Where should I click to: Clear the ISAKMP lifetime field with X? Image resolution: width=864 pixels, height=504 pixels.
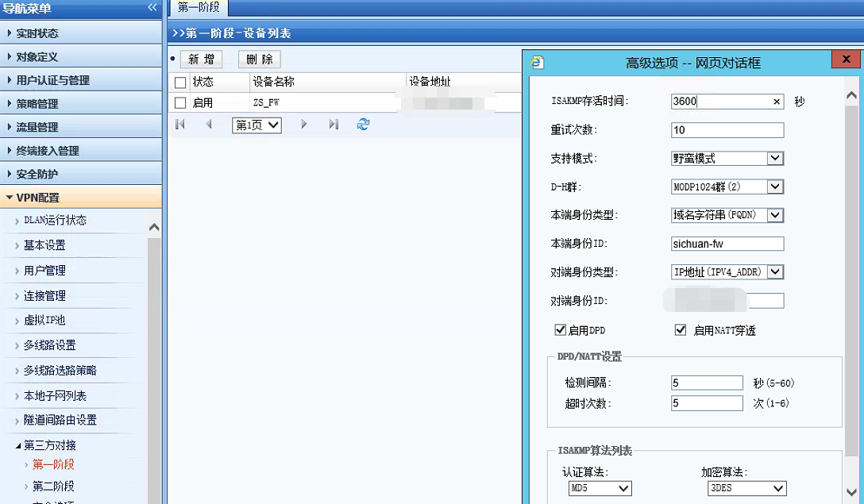tap(777, 102)
